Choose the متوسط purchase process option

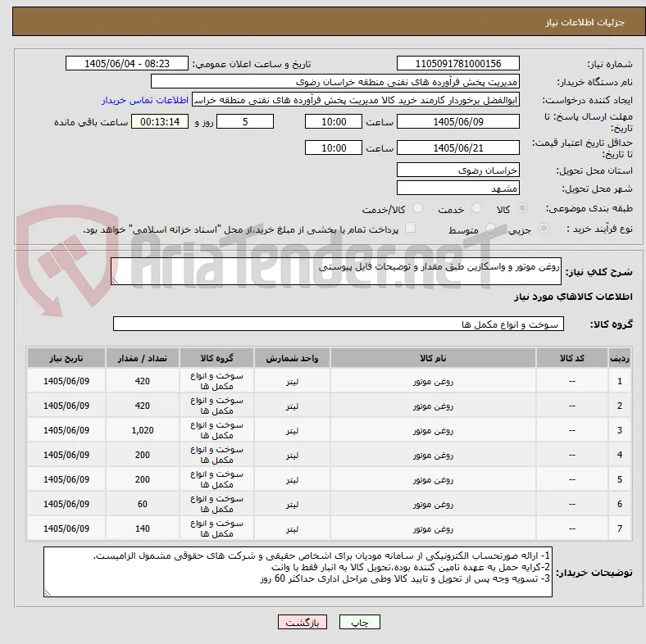pyautogui.click(x=490, y=228)
